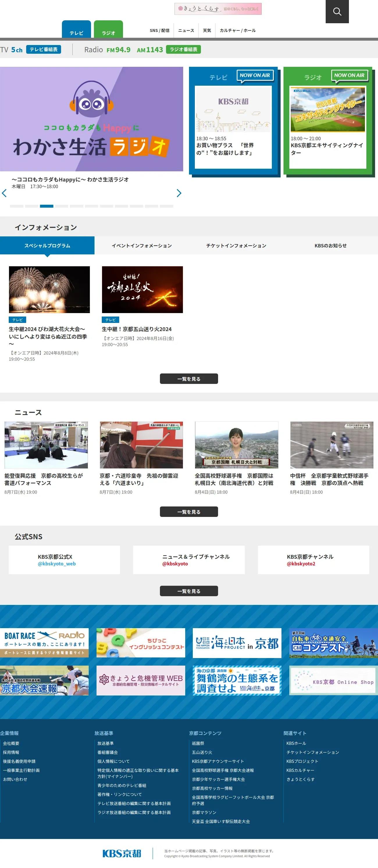Open ちびっこイングリッシュコンテスト banner
This screenshot has height=868, width=378.
(x=141, y=643)
